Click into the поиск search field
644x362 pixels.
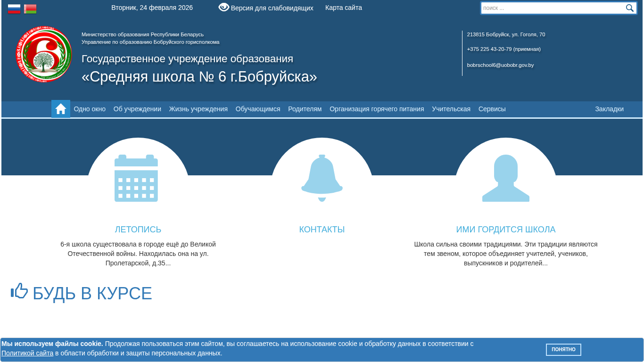[552, 8]
